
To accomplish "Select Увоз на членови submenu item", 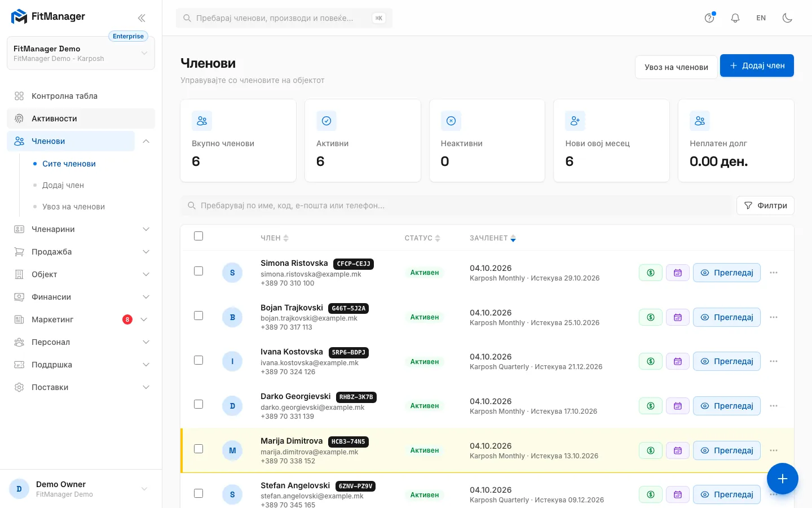I will pos(73,207).
